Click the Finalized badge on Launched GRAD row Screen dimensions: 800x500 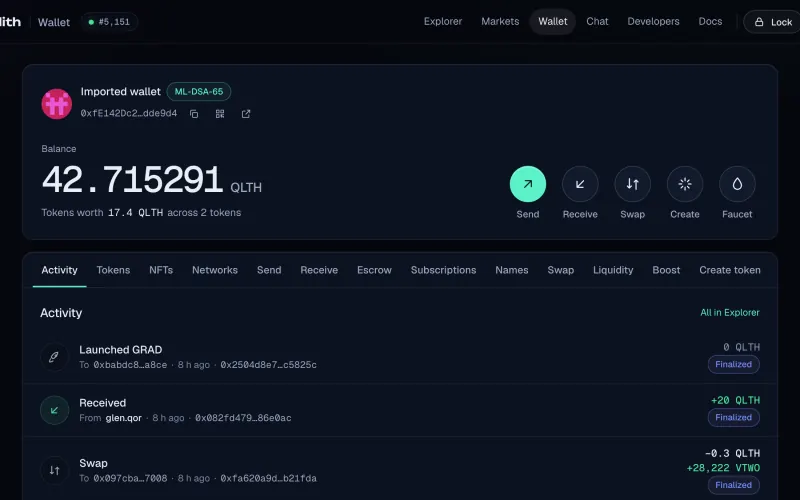pos(734,364)
